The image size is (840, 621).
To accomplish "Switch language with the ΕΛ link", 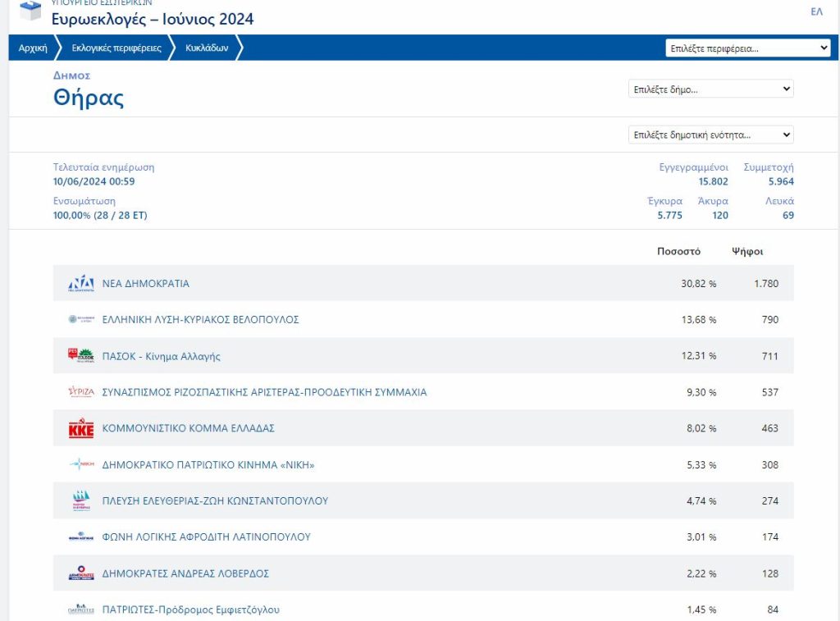I will point(816,11).
